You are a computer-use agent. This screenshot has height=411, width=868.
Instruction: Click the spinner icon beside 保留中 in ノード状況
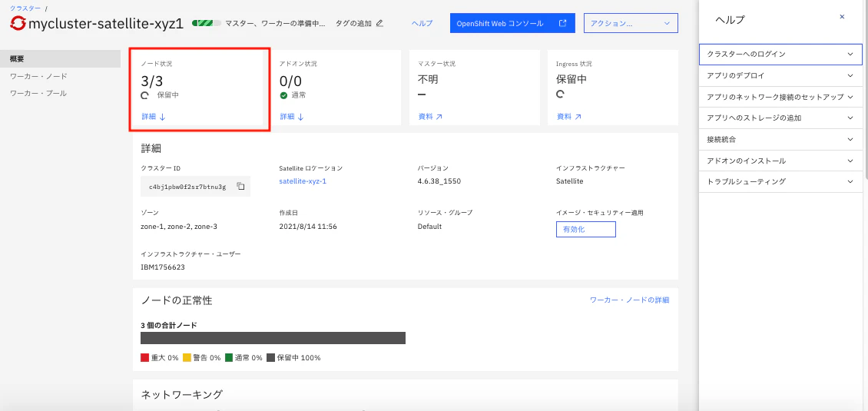click(x=145, y=95)
